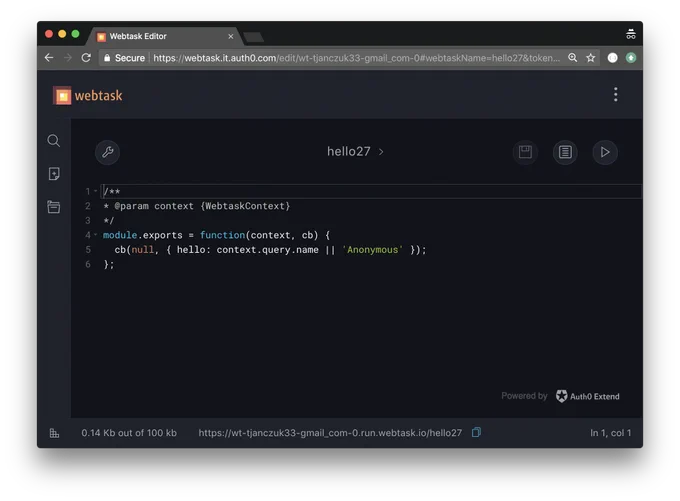The height and width of the screenshot is (501, 680).
Task: Click the 'ln 1, col 1' cursor position
Action: click(x=611, y=433)
